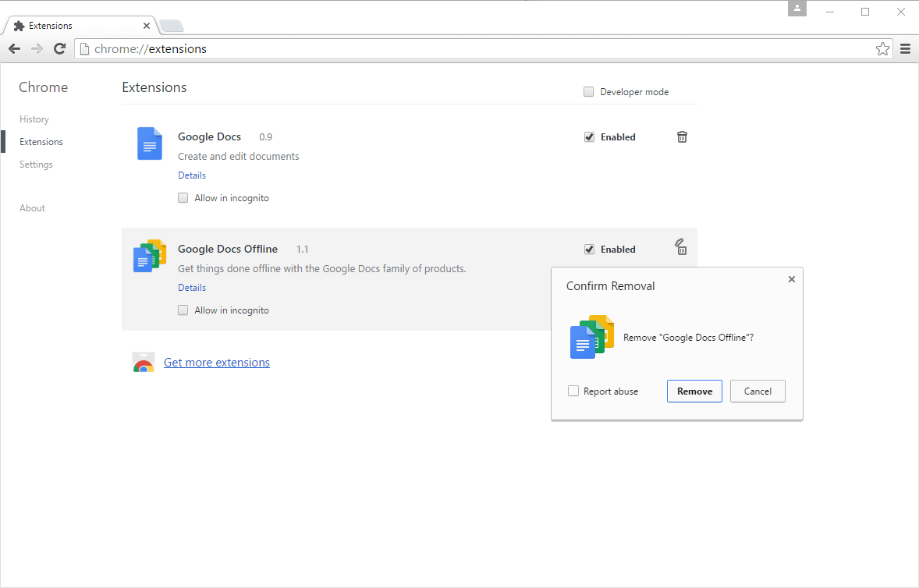Click the Chrome heading in the sidebar
The width and height of the screenshot is (919, 588).
coord(44,88)
